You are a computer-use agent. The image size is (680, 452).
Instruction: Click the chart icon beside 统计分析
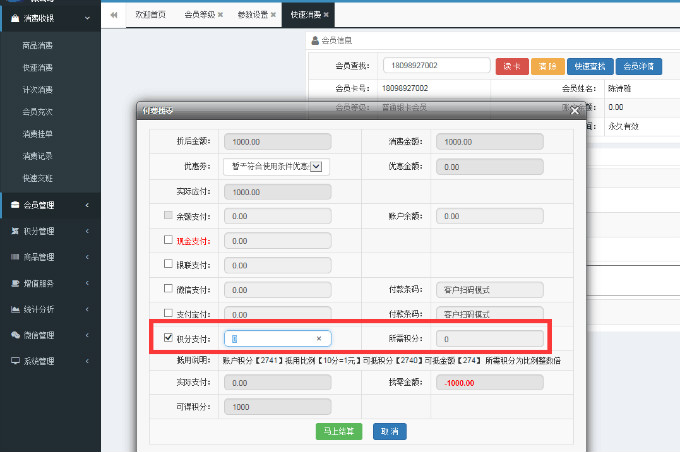pyautogui.click(x=15, y=309)
